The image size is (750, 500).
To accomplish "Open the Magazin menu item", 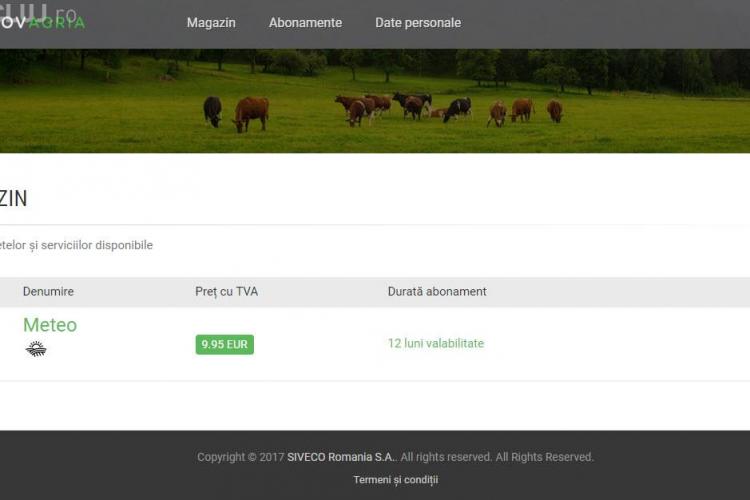I will click(x=211, y=23).
